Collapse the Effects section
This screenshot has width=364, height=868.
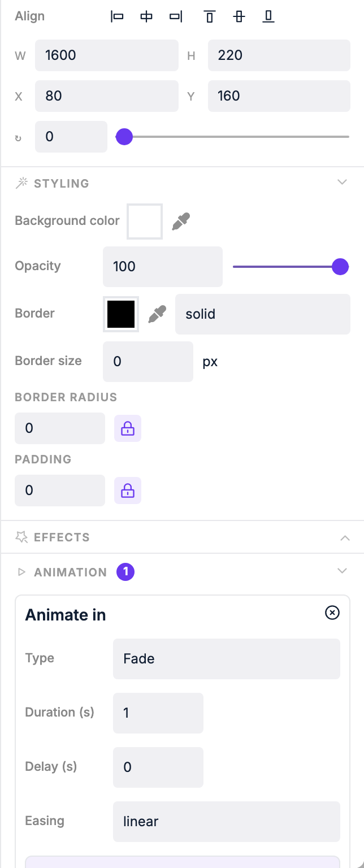point(345,537)
